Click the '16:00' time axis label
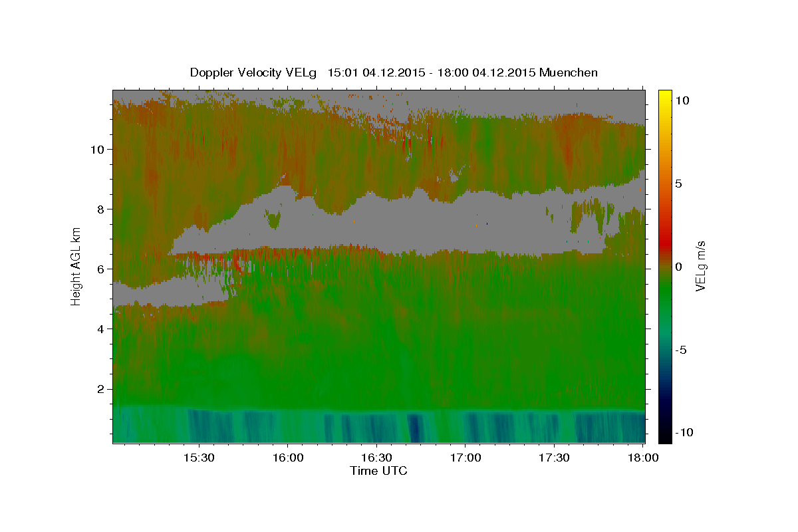Image resolution: width=798 pixels, height=532 pixels. point(288,458)
